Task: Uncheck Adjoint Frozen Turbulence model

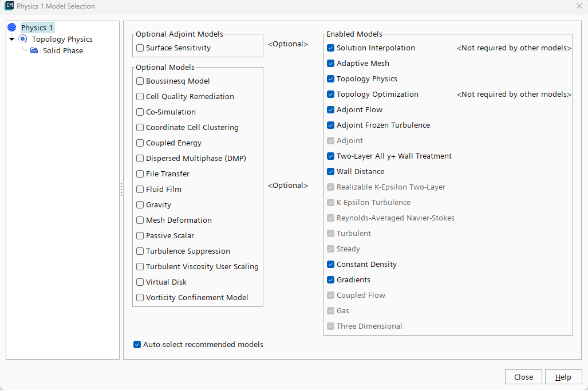Action: point(330,125)
